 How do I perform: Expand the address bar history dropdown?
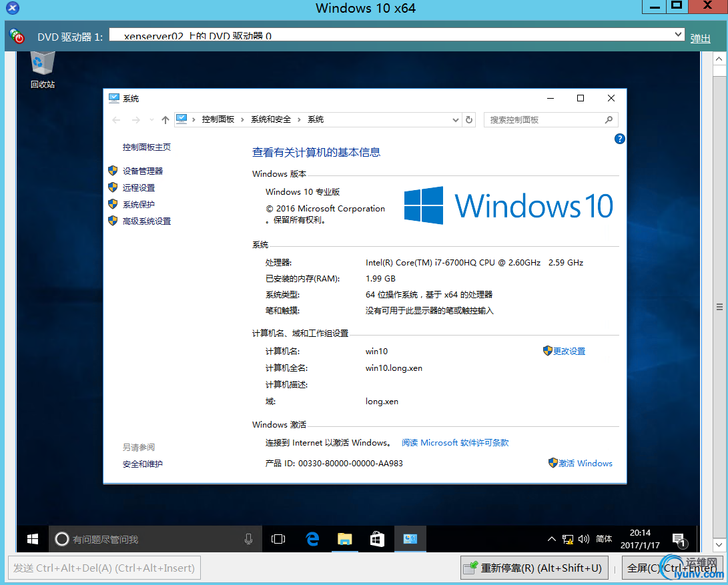[456, 120]
